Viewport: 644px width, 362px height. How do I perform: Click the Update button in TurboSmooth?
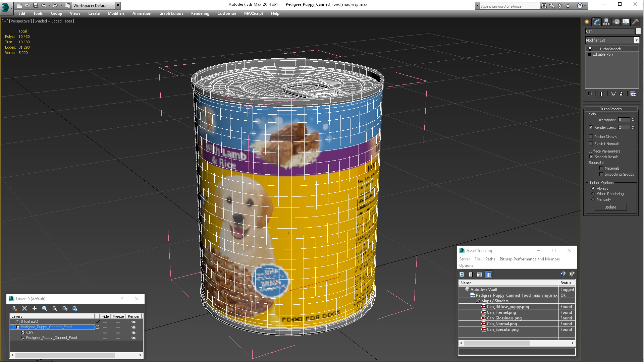pos(610,207)
